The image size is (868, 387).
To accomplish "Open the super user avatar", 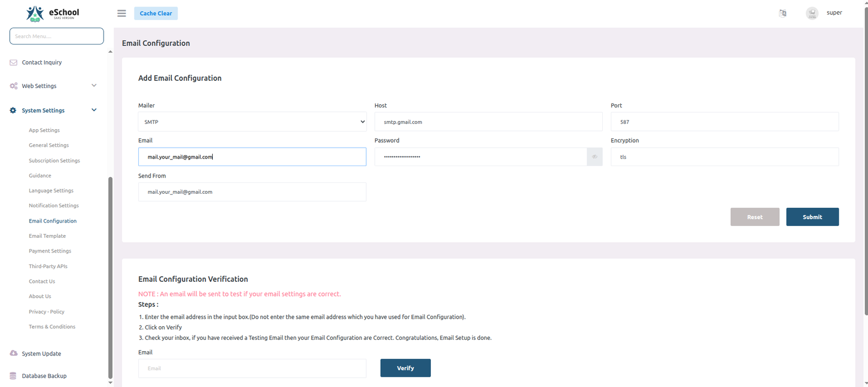I will (812, 13).
